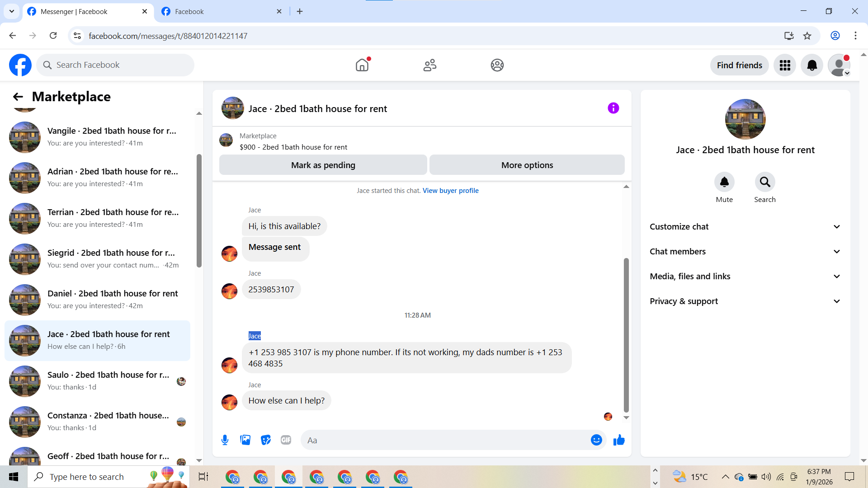The height and width of the screenshot is (488, 868).
Task: Click the voice clip microphone icon
Action: click(x=225, y=440)
